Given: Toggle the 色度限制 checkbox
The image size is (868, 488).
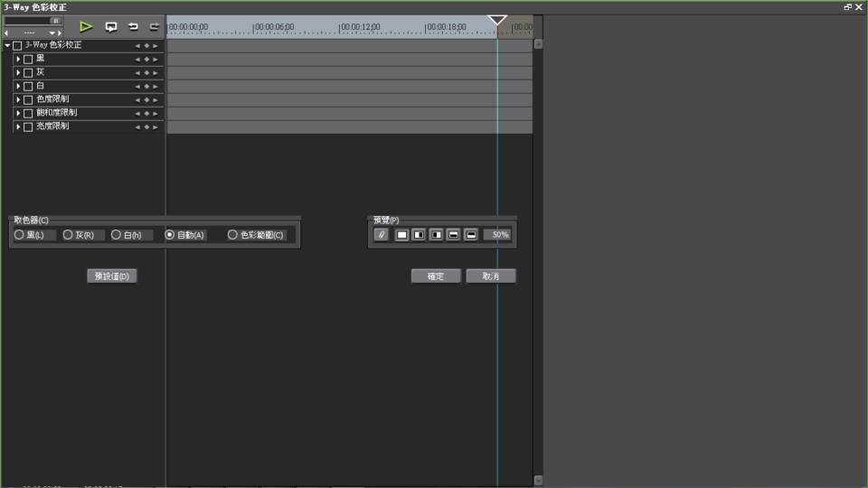Looking at the screenshot, I should pos(28,99).
